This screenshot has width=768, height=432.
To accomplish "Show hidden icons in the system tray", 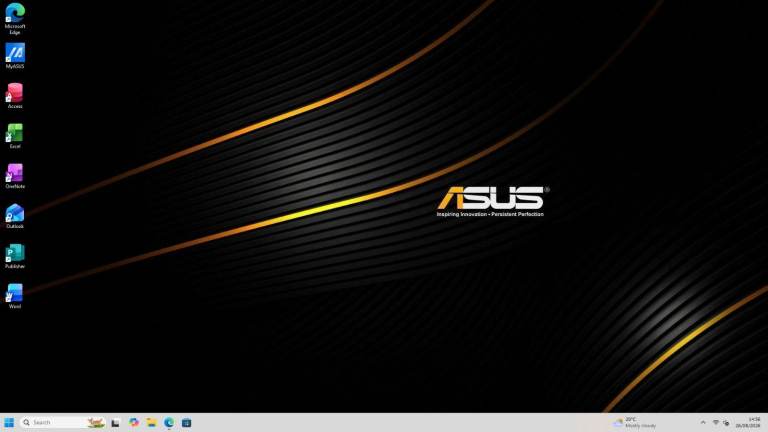I will coord(703,422).
